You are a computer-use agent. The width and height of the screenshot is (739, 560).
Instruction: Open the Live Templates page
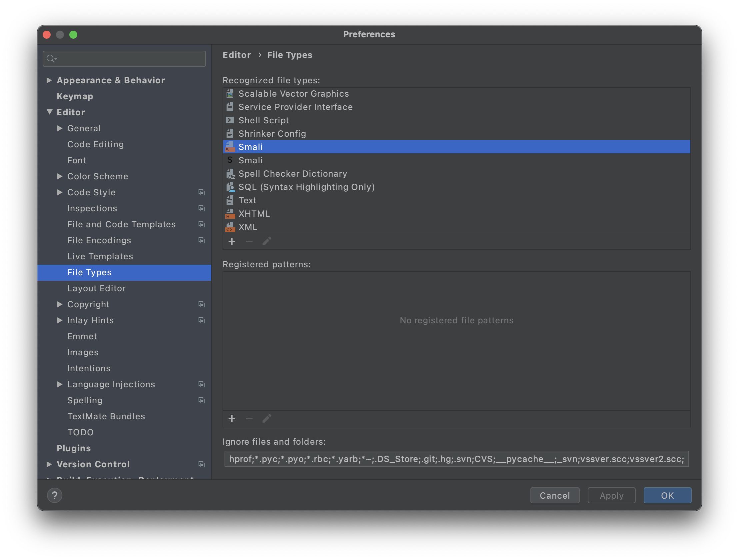coord(100,256)
